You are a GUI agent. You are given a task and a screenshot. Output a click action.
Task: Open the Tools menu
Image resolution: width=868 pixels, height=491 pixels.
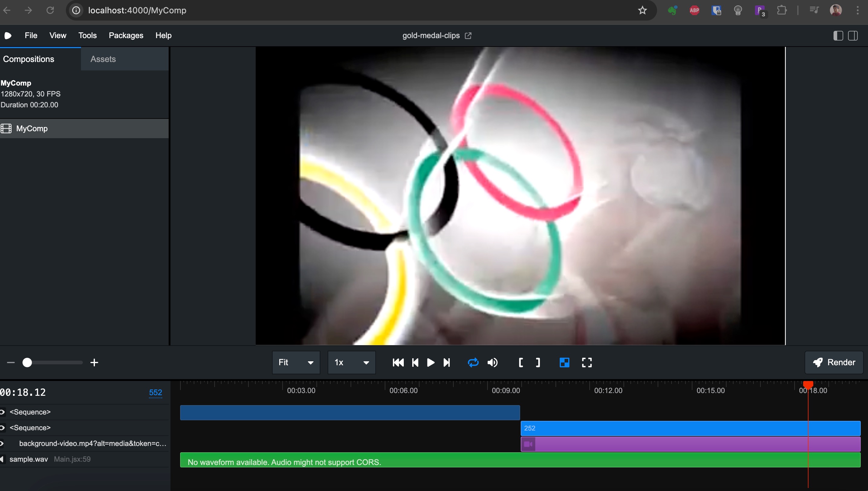coord(87,35)
